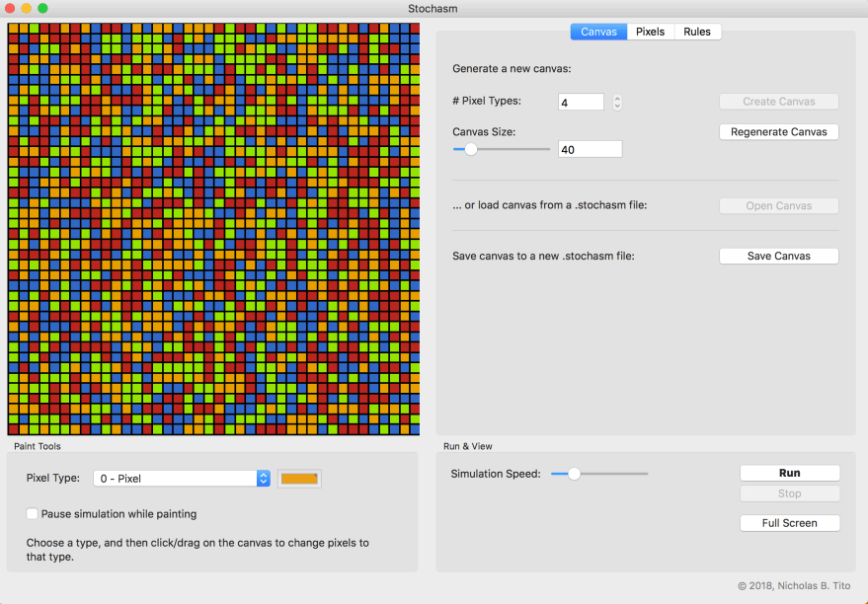Image resolution: width=868 pixels, height=604 pixels.
Task: Select the Canvas tab
Action: point(598,32)
